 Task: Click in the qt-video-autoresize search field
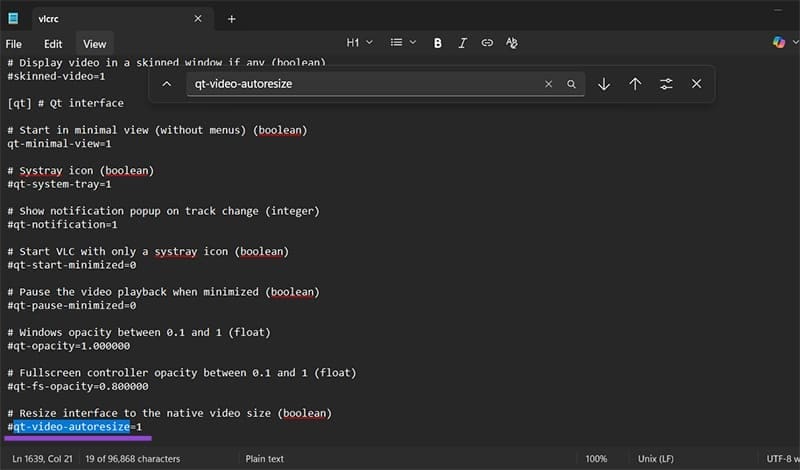point(360,85)
